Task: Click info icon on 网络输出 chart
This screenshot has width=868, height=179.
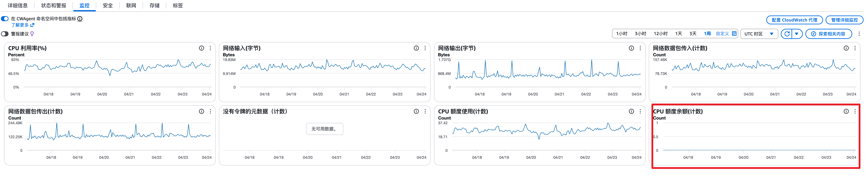Action: click(631, 48)
